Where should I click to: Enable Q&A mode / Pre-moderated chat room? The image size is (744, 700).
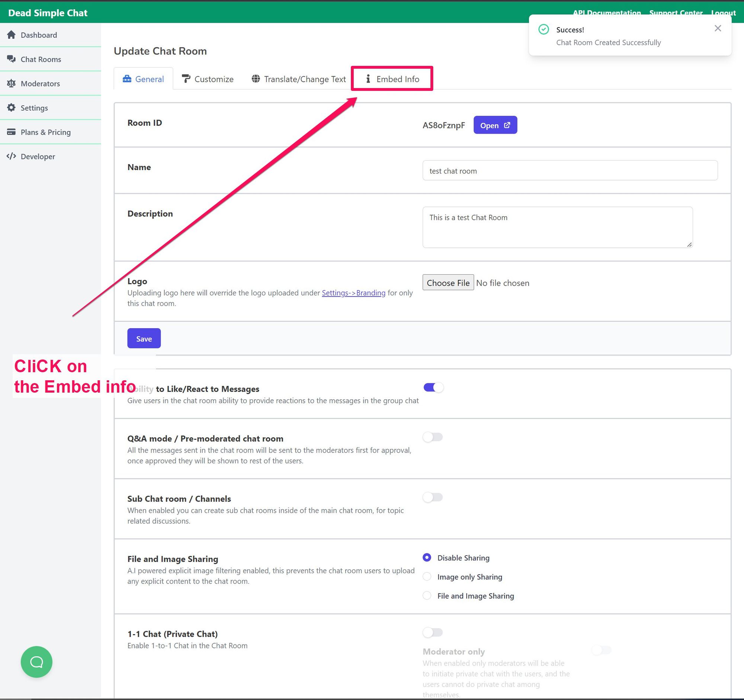click(x=433, y=437)
